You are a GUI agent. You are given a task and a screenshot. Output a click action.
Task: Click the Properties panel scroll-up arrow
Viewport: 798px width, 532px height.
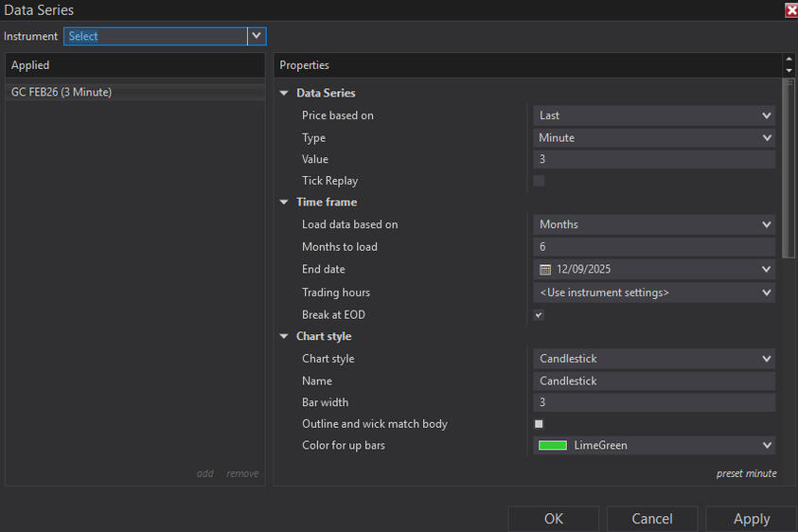click(789, 60)
